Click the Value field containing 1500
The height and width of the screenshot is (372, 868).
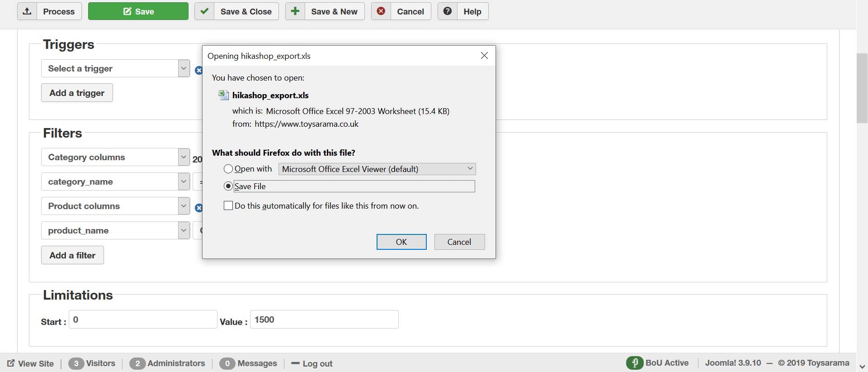324,320
